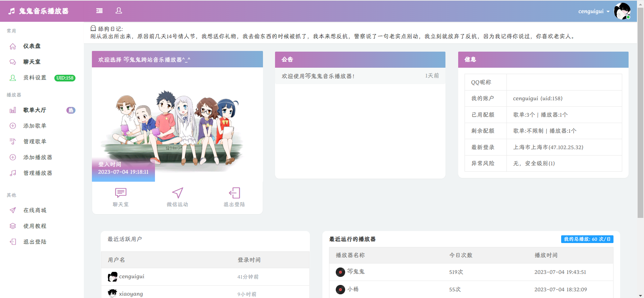644x298 pixels.
Task: Open 管理歌单 playlist management
Action: click(35, 142)
